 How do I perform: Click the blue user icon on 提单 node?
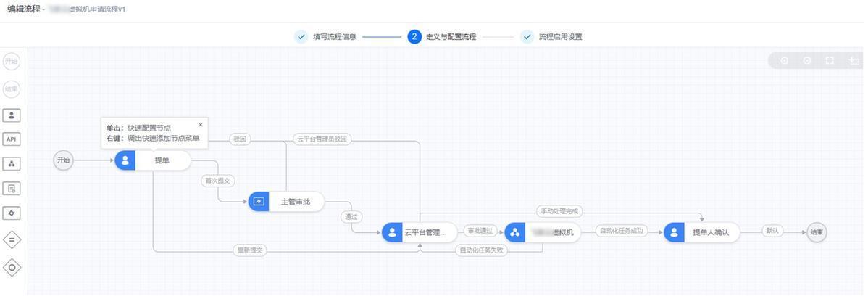click(125, 161)
